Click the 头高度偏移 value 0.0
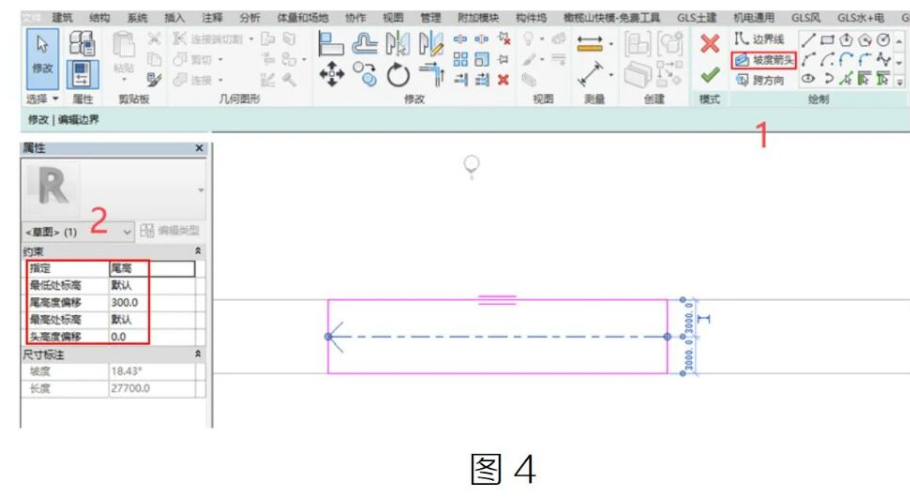Image resolution: width=910 pixels, height=499 pixels. coord(152,337)
